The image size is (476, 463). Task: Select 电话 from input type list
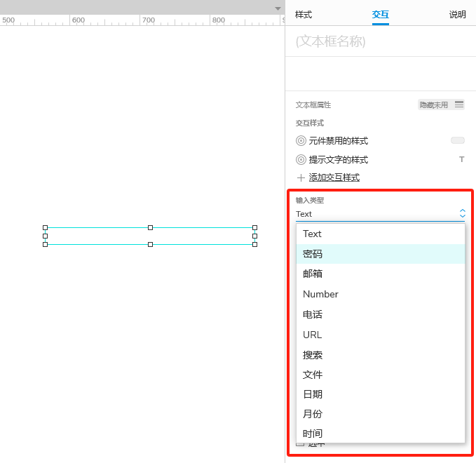point(381,314)
